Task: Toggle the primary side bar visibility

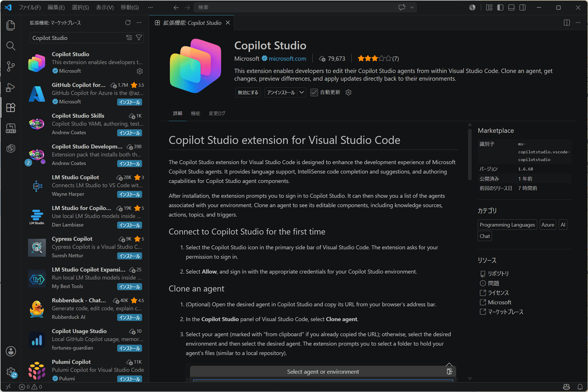Action: 500,7
